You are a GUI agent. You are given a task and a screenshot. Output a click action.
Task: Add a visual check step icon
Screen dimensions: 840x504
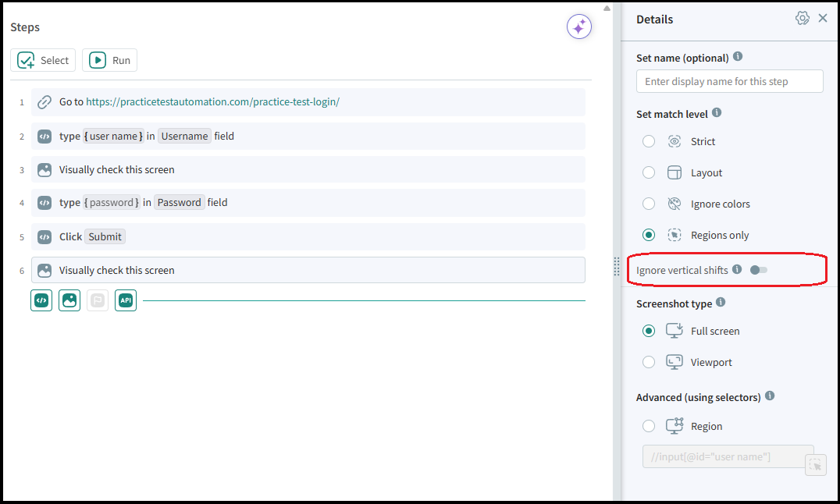tap(69, 300)
